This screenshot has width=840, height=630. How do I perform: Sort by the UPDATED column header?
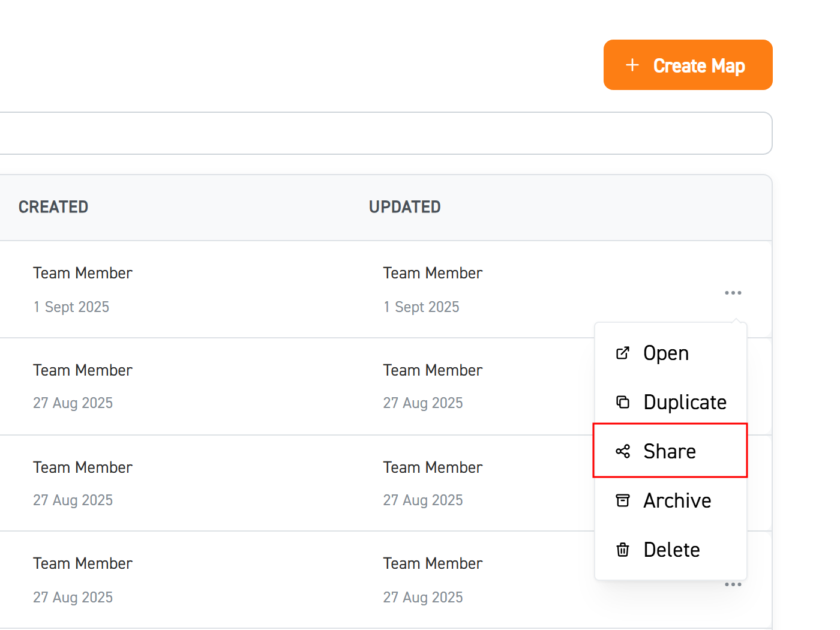coord(404,207)
